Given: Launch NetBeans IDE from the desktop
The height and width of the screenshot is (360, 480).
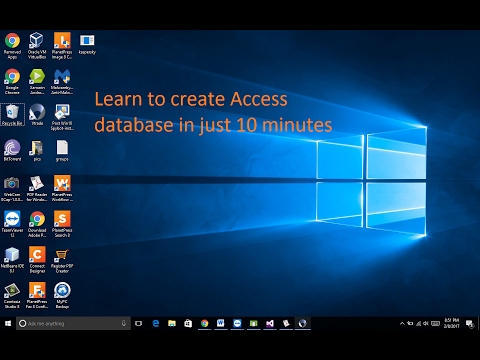Looking at the screenshot, I should (x=12, y=260).
